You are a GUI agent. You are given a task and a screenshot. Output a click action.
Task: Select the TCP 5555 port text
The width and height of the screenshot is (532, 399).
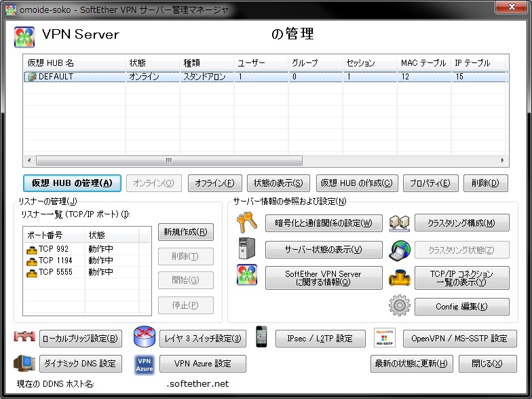click(56, 272)
